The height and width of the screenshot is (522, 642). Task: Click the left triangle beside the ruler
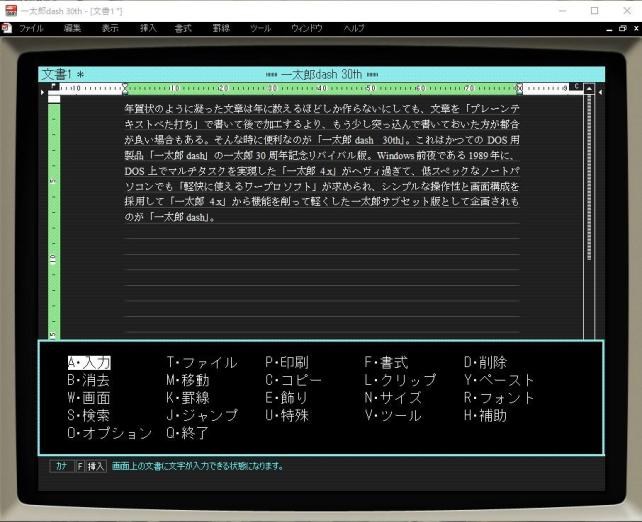pyautogui.click(x=43, y=93)
